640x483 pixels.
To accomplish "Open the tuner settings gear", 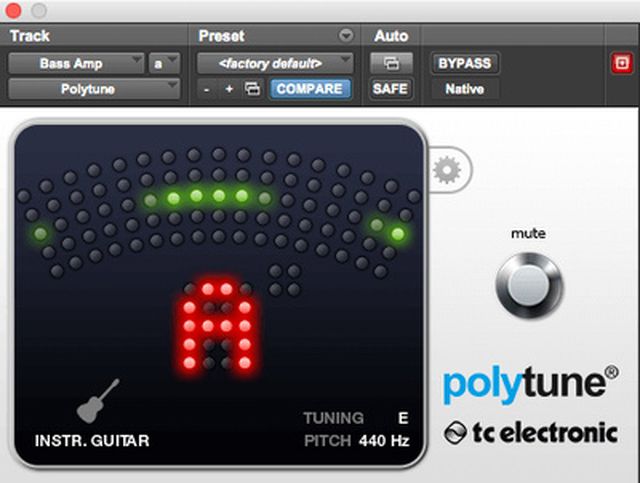I will click(447, 169).
